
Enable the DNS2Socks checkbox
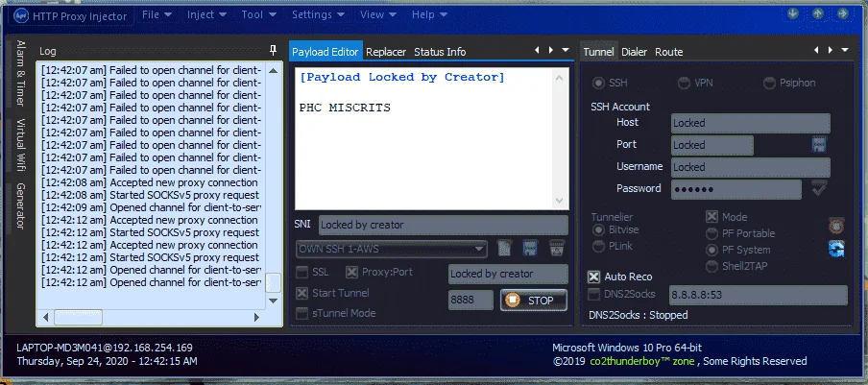point(594,295)
